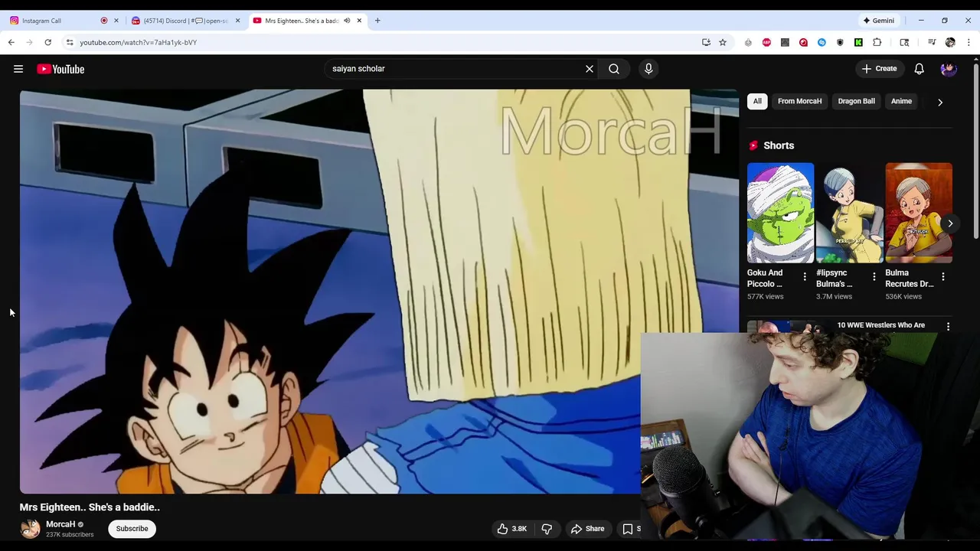980x551 pixels.
Task: Clear the search box with the X
Action: (x=590, y=69)
